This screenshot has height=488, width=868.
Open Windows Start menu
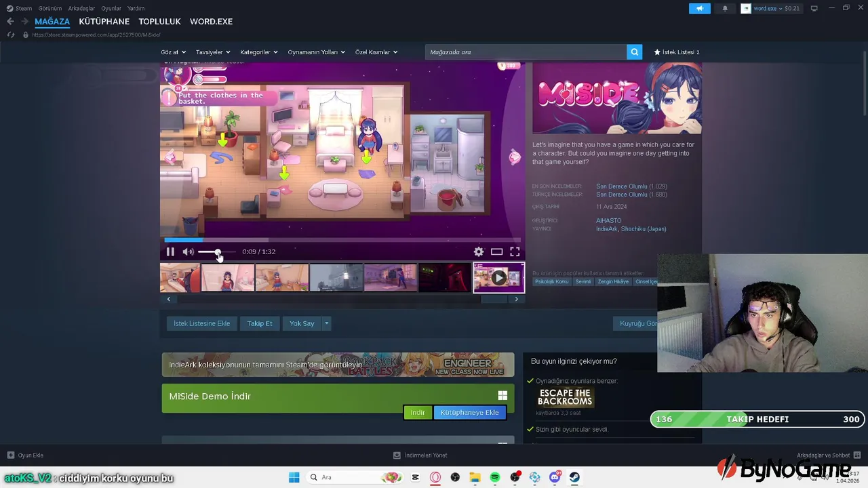(x=294, y=477)
